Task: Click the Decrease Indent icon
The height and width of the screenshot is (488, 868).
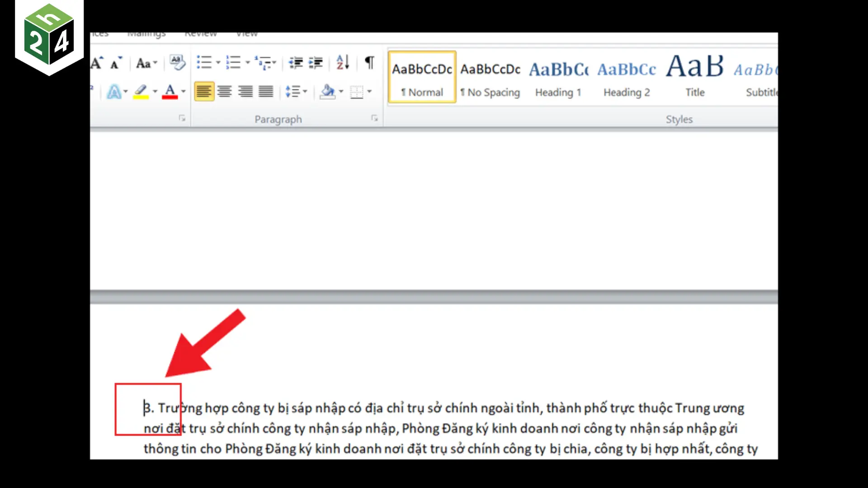Action: (x=296, y=63)
